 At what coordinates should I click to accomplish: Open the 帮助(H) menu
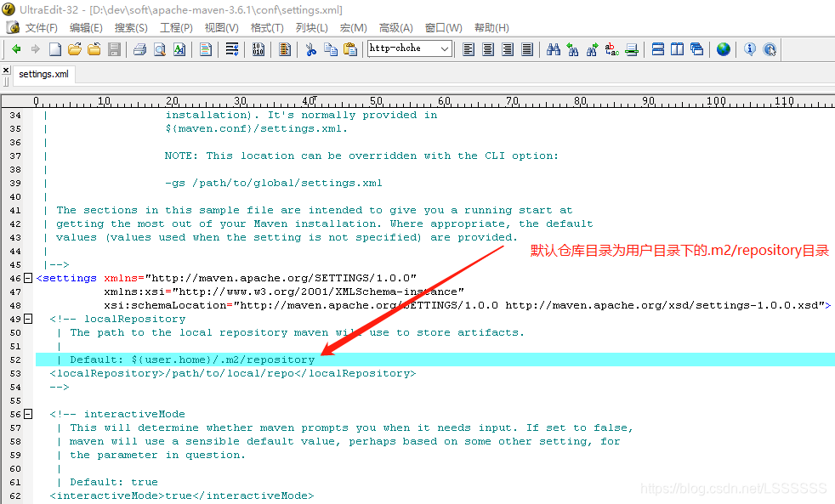point(491,28)
